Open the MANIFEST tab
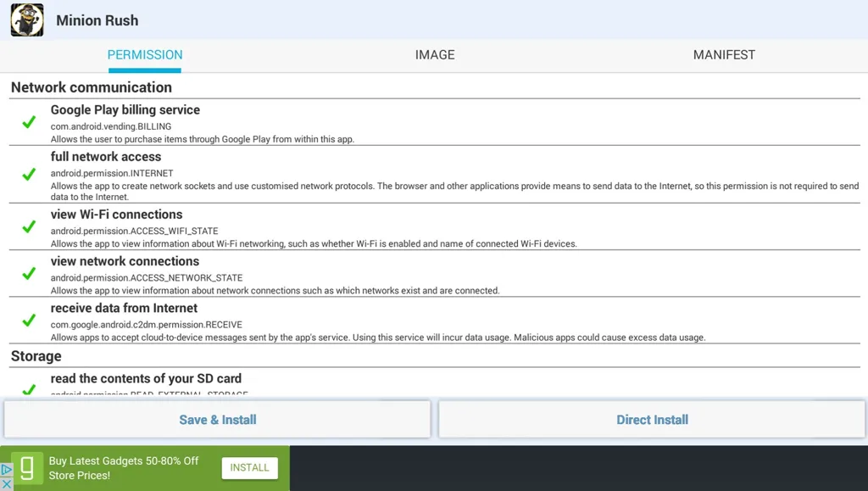 click(724, 55)
